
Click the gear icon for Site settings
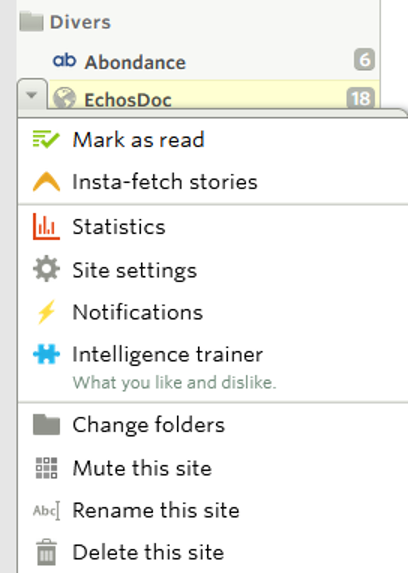click(x=46, y=269)
